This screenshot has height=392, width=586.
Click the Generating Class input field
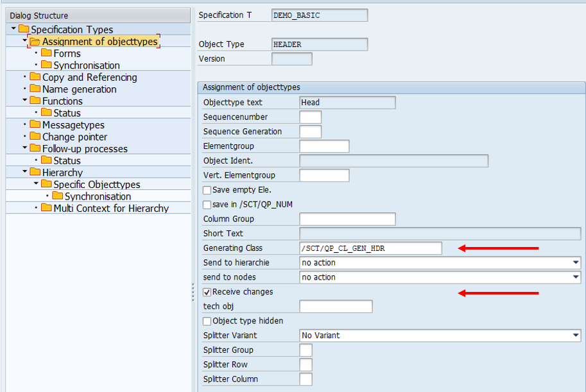[x=370, y=248]
